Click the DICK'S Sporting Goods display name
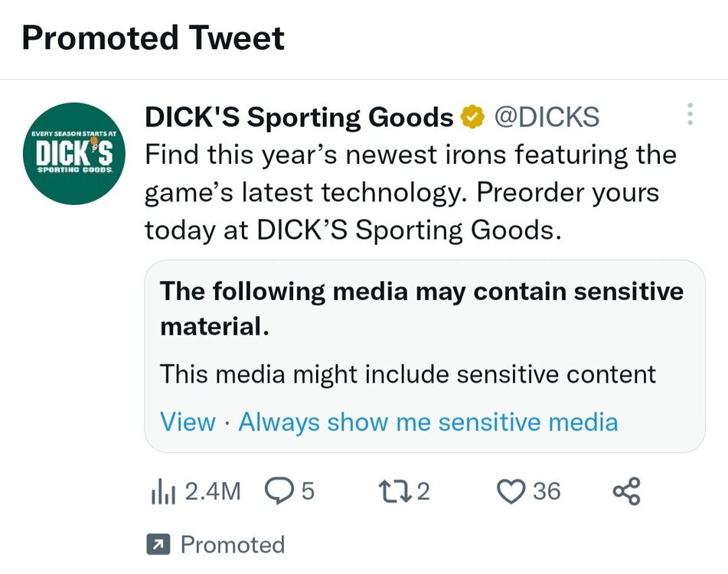Image resolution: width=728 pixels, height=574 pixels. coord(297,116)
